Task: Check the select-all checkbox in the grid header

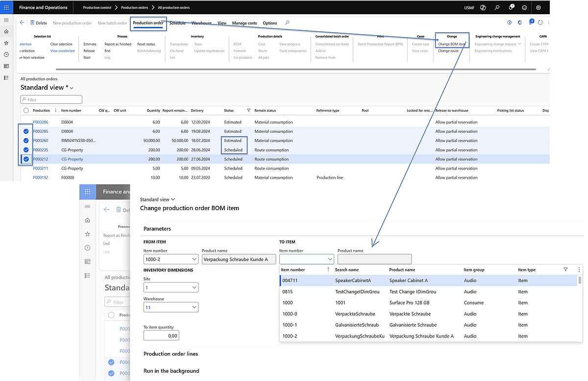Action: tap(25, 110)
